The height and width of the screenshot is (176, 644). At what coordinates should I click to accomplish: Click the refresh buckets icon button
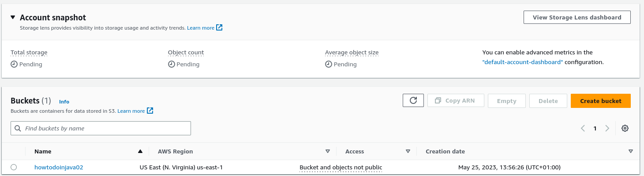pyautogui.click(x=413, y=100)
